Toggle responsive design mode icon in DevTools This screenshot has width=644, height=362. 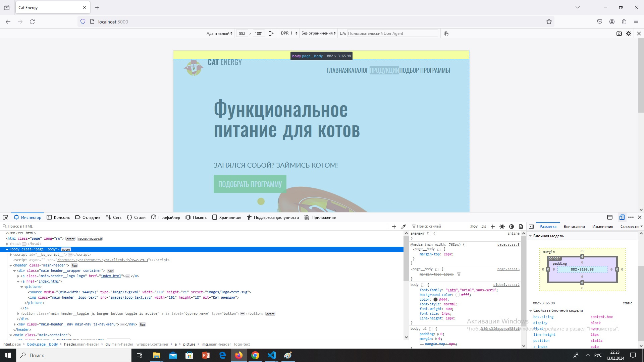tap(622, 217)
